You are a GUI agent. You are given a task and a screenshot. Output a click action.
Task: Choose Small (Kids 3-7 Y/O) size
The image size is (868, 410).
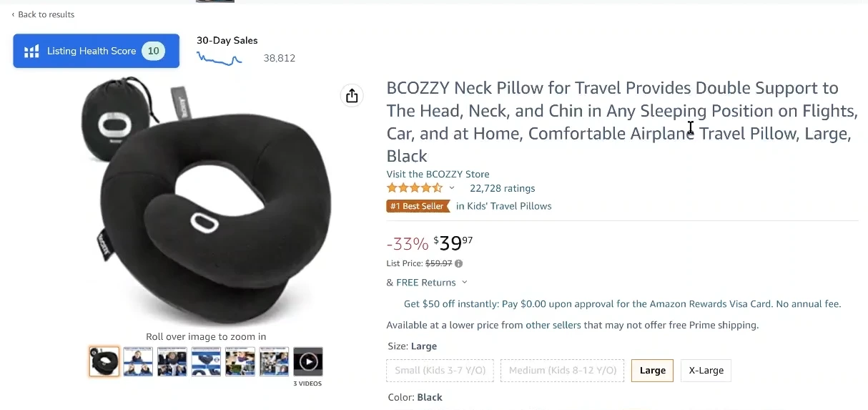[x=440, y=371]
